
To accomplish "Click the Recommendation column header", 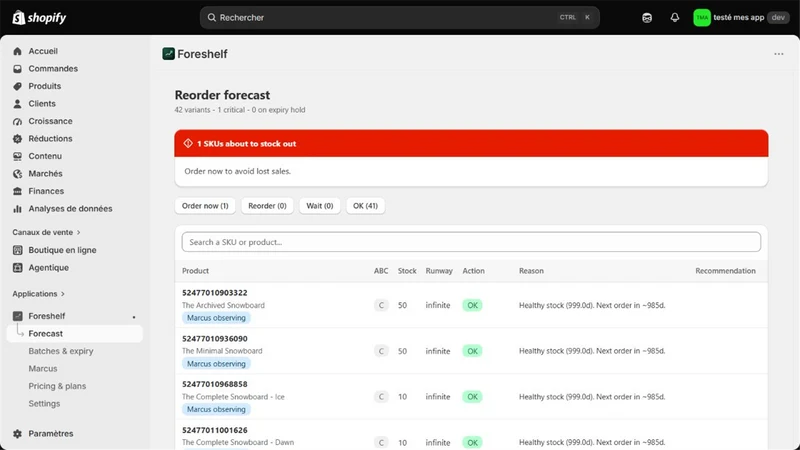I will point(726,271).
